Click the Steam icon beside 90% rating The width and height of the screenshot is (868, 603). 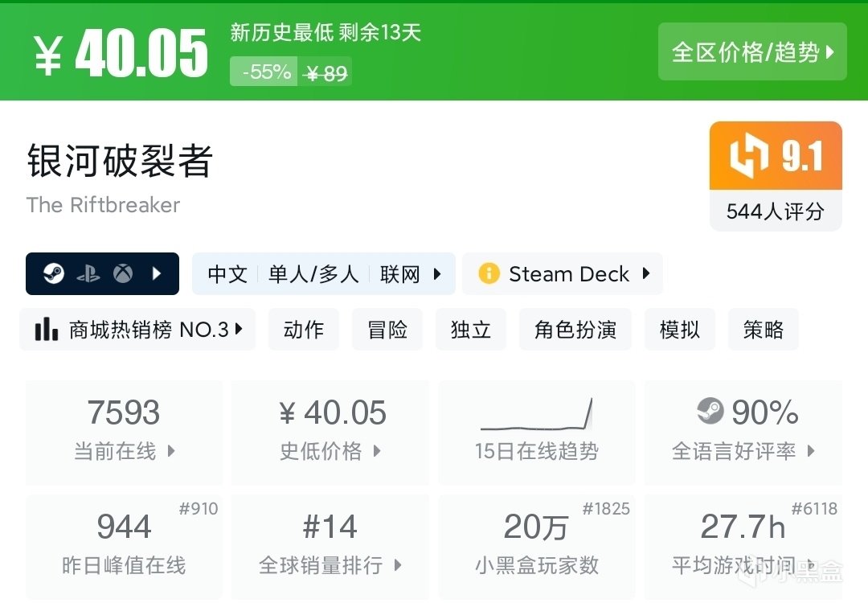tap(710, 412)
